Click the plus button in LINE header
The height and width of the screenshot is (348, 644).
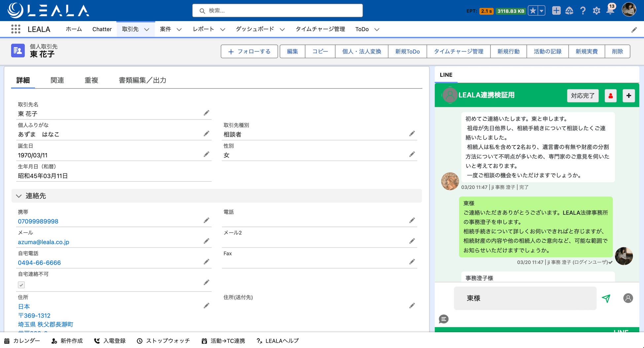coord(629,96)
